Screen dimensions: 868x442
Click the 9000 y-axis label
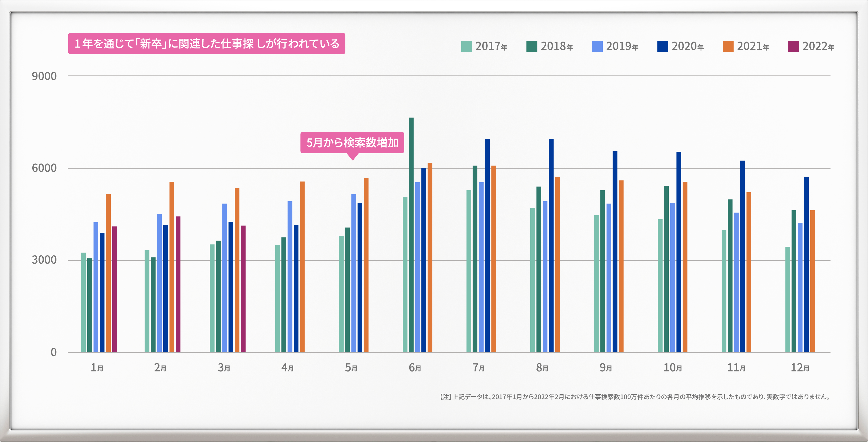(x=44, y=76)
